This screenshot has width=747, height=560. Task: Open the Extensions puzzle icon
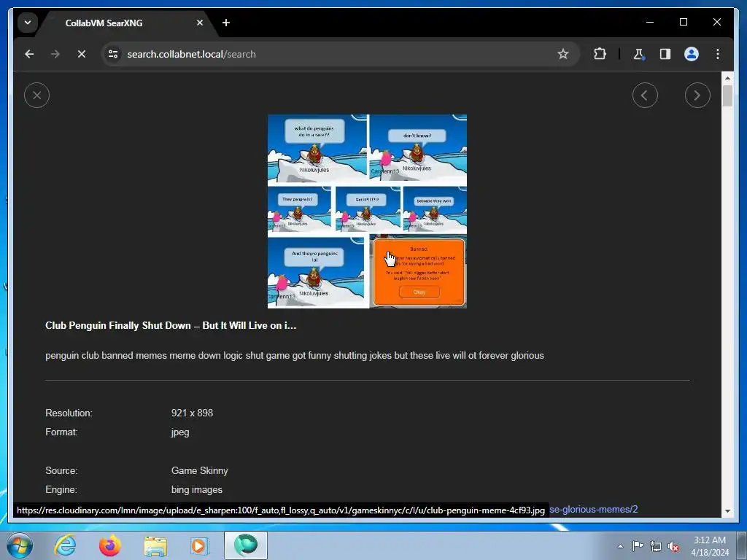tap(600, 54)
